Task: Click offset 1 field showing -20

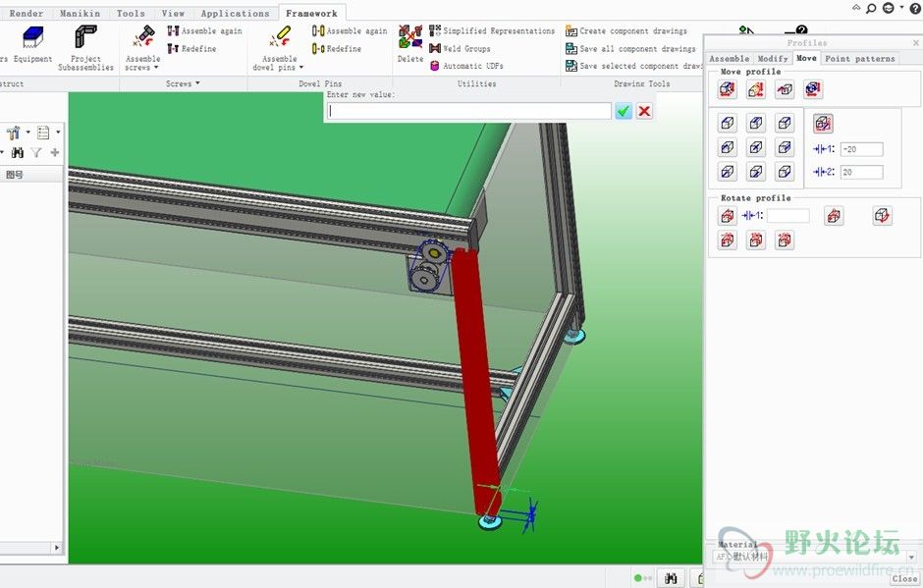Action: [x=862, y=149]
